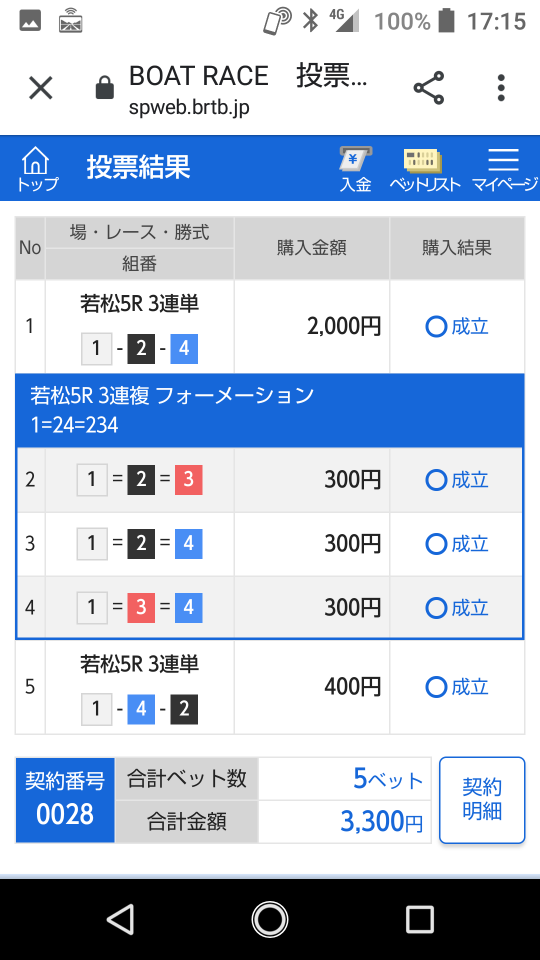540x960 pixels.
Task: Open the ベットリスト bet list icon
Action: 424,170
